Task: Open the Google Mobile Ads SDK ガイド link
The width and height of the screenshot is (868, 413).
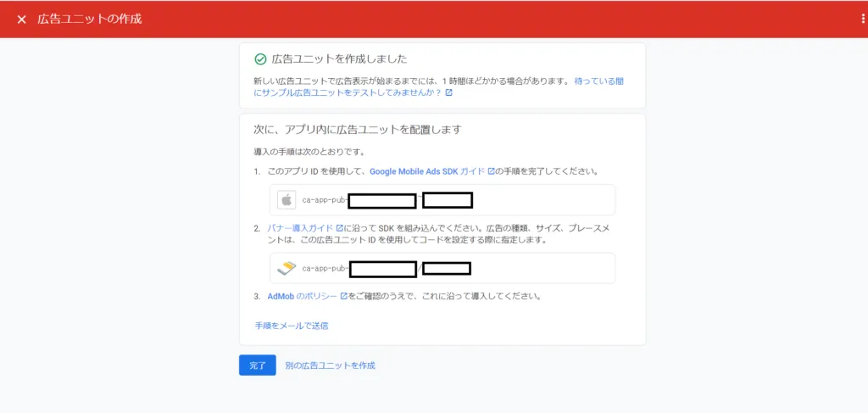Action: [427, 171]
